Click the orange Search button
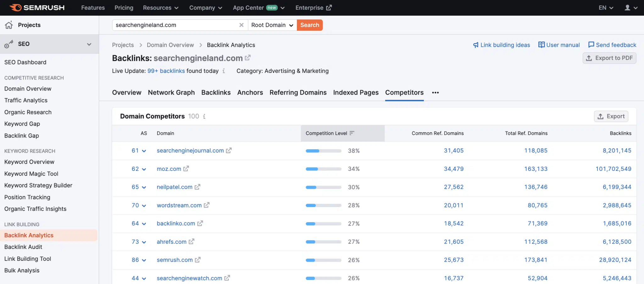 coord(310,25)
